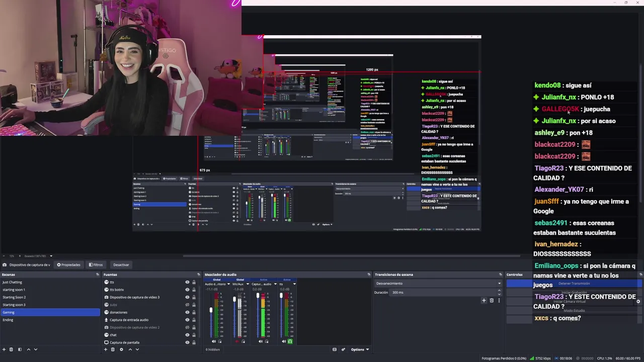Toggle lock on chat source
The width and height of the screenshot is (644, 362).
(x=194, y=335)
